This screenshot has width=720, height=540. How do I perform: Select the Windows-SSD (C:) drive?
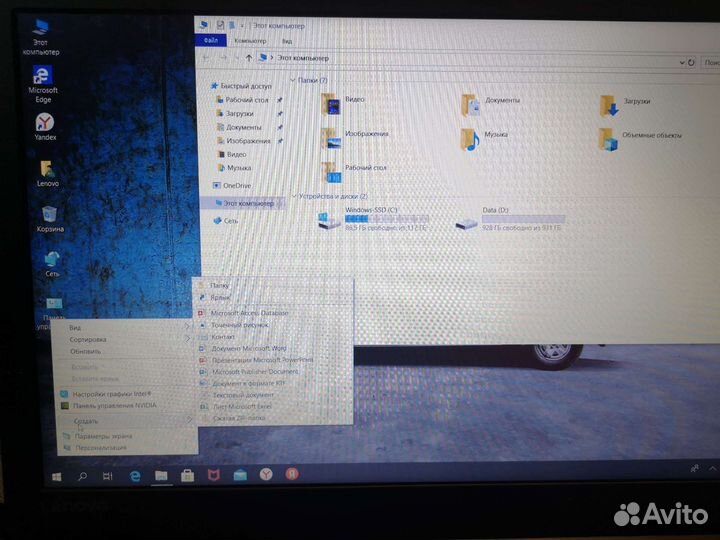point(373,219)
